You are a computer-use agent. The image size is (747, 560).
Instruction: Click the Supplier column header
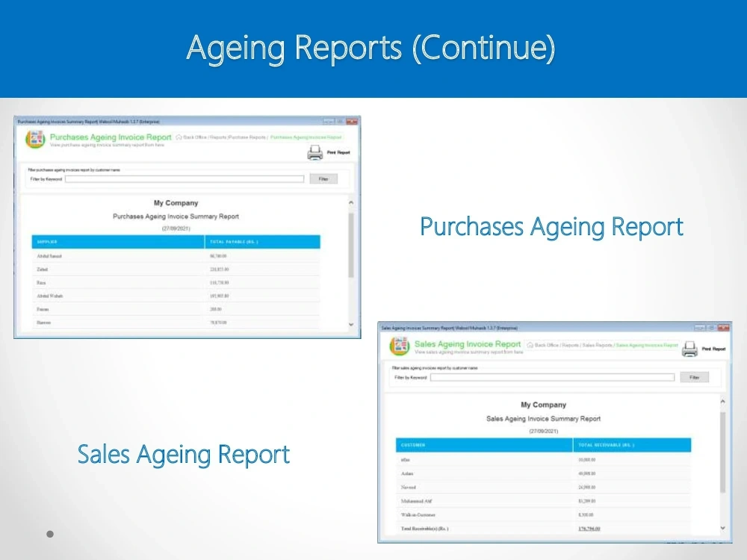click(118, 242)
